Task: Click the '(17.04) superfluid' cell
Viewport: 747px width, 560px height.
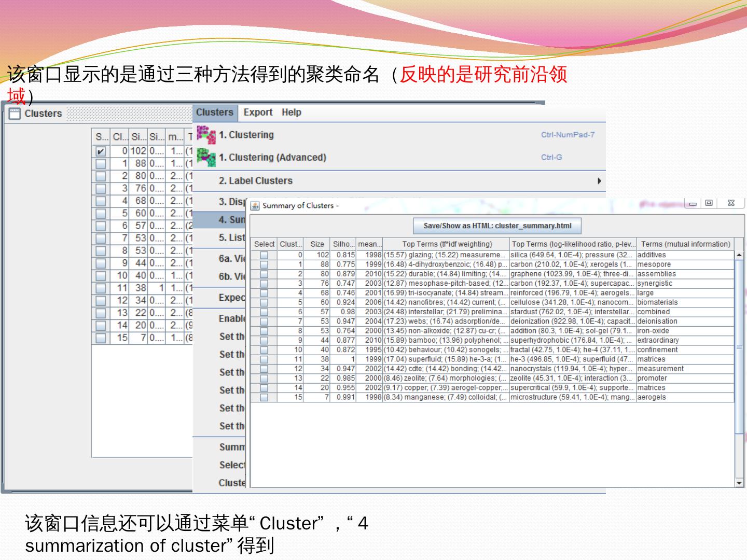Action: (x=447, y=359)
